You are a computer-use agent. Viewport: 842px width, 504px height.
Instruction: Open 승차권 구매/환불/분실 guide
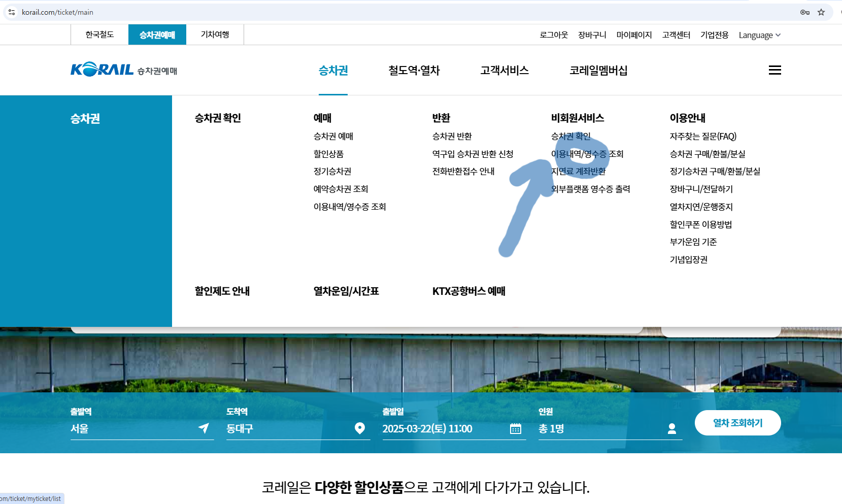click(708, 154)
